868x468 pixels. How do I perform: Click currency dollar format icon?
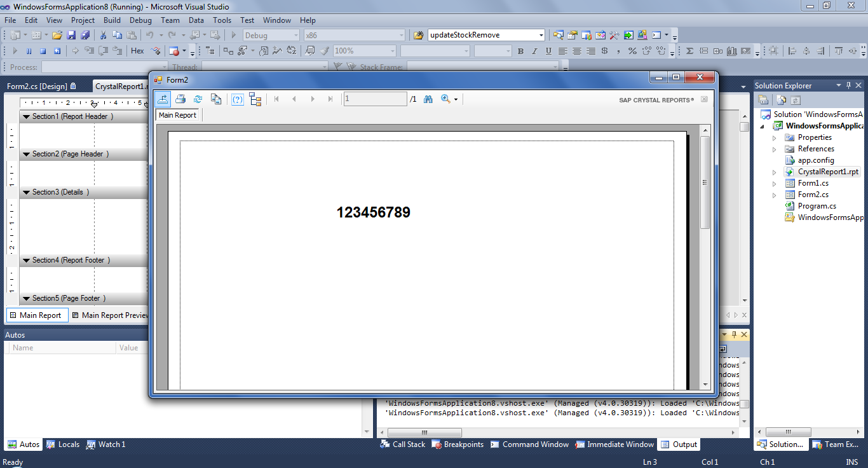(x=604, y=51)
